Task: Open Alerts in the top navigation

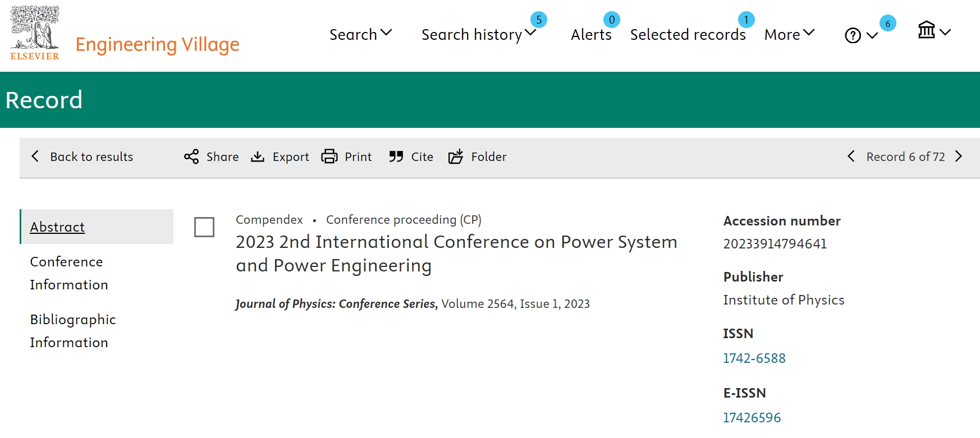Action: click(x=591, y=34)
